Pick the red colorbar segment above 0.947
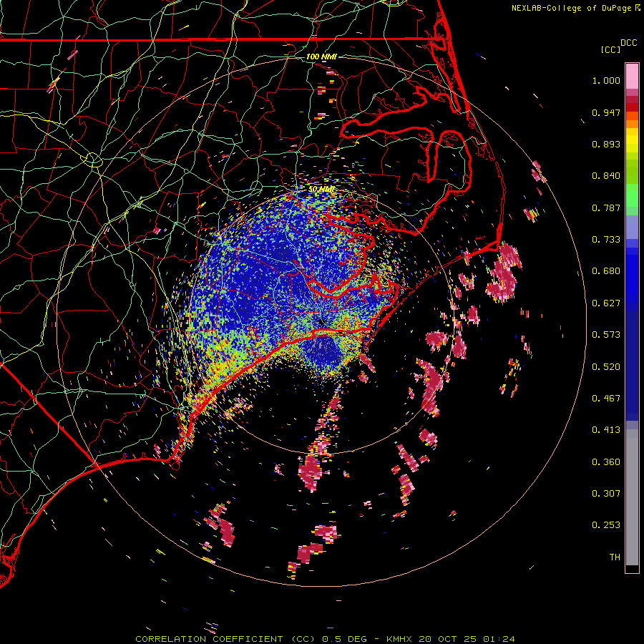 pos(632,107)
